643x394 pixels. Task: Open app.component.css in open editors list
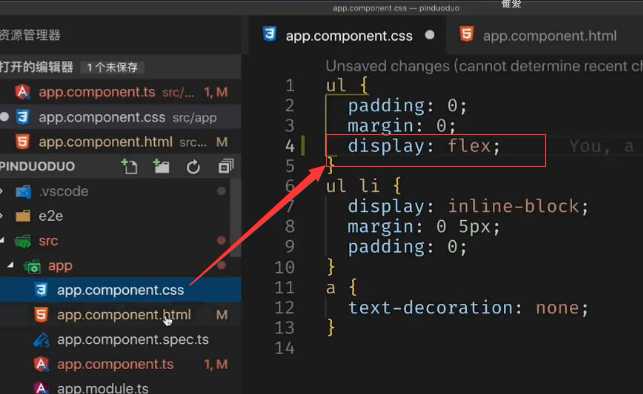121,117
